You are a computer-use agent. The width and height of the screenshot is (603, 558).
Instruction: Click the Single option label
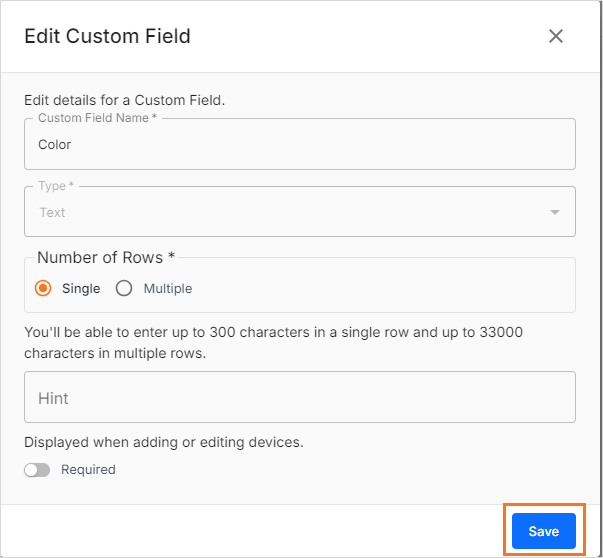(x=81, y=288)
